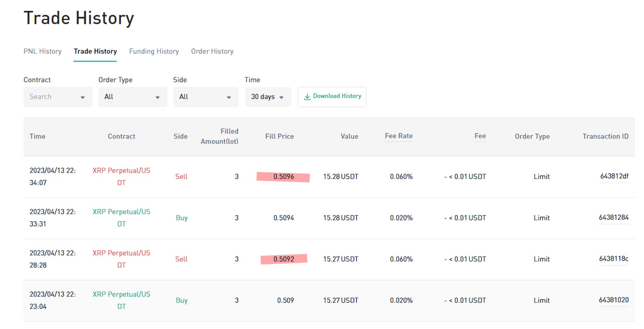Switch to the PNL History tab
This screenshot has height=329, width=644.
(x=42, y=51)
